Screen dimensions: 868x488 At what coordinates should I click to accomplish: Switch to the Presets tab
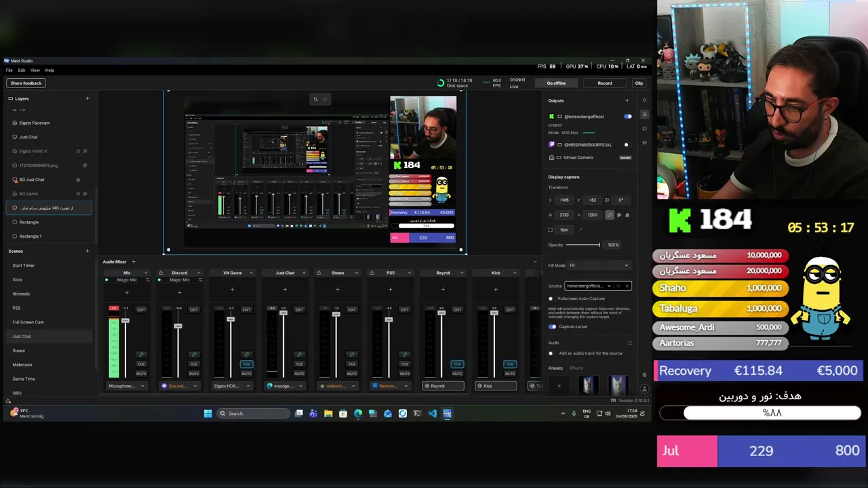[x=555, y=368]
